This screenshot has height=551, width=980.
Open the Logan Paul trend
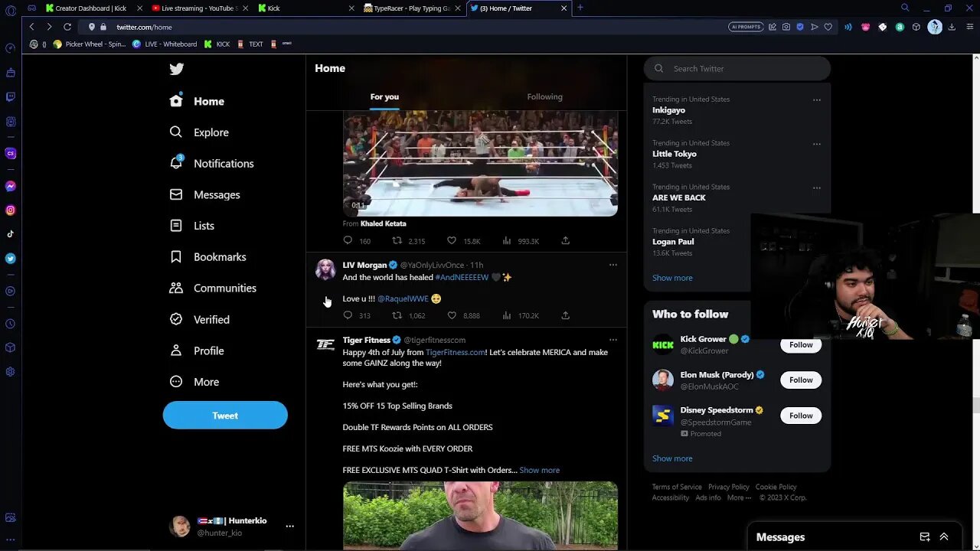[x=673, y=242]
